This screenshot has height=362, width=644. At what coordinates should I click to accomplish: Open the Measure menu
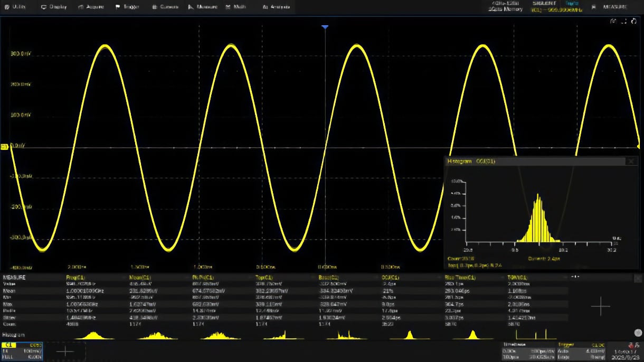[203, 7]
